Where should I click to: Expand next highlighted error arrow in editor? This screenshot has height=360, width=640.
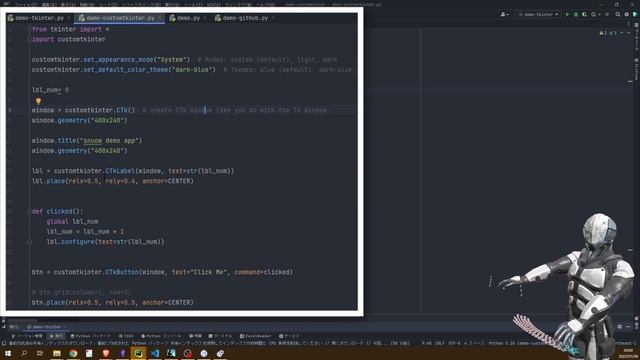click(629, 33)
